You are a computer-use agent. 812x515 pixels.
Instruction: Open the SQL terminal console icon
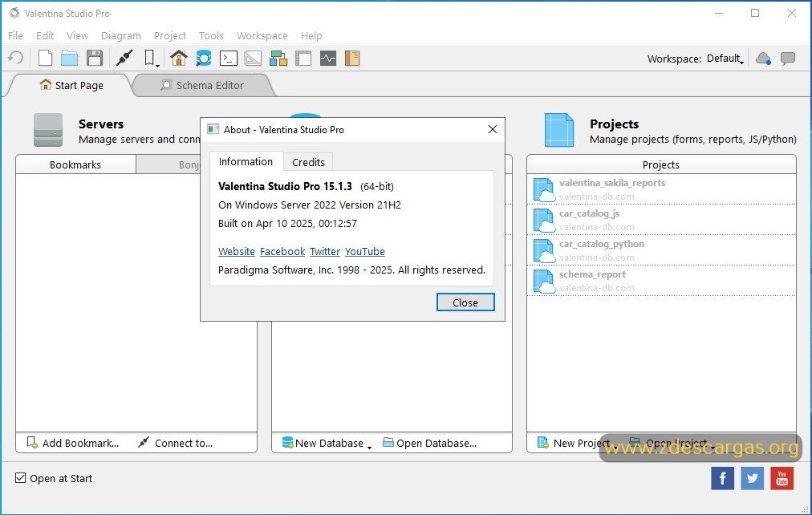(229, 58)
